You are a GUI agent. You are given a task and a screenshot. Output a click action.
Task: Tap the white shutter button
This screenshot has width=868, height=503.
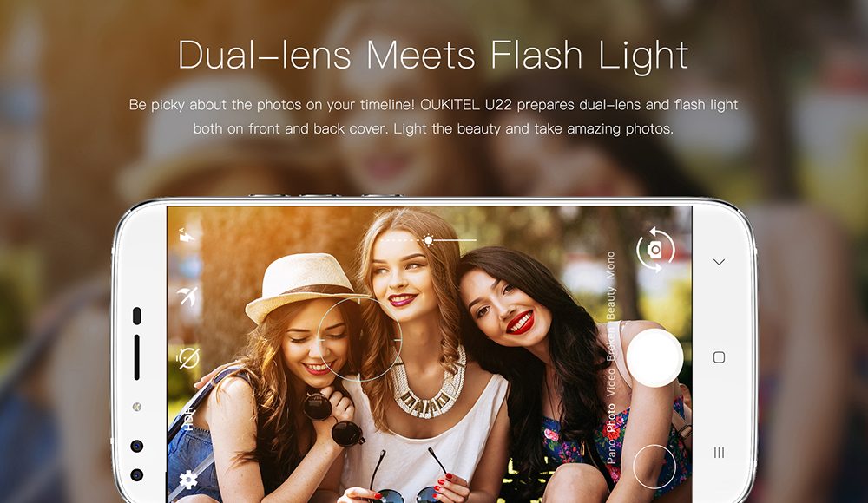point(654,357)
